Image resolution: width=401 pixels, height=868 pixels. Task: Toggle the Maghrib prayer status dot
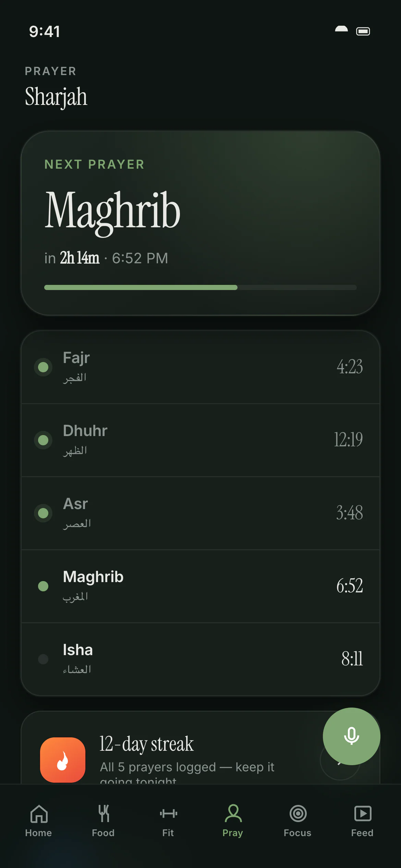click(43, 586)
